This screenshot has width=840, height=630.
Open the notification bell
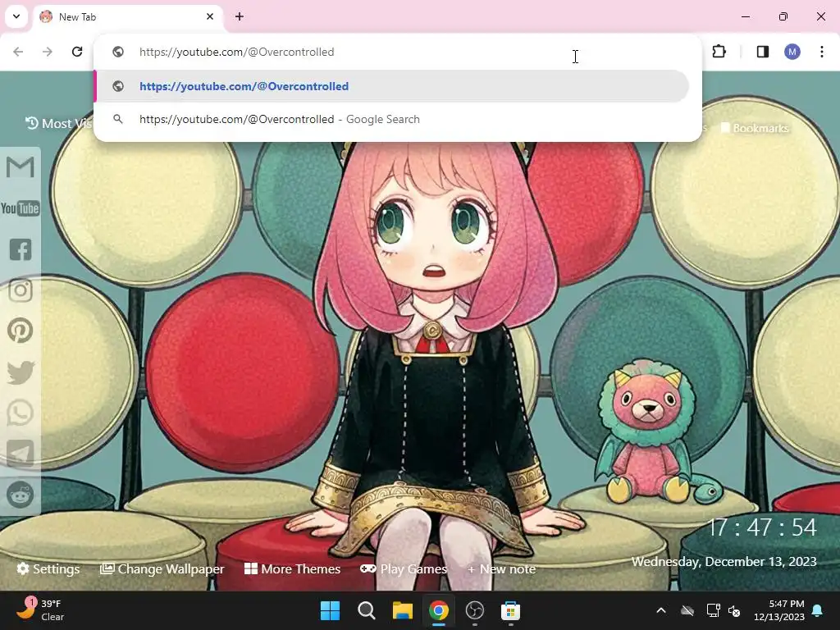[x=818, y=610]
